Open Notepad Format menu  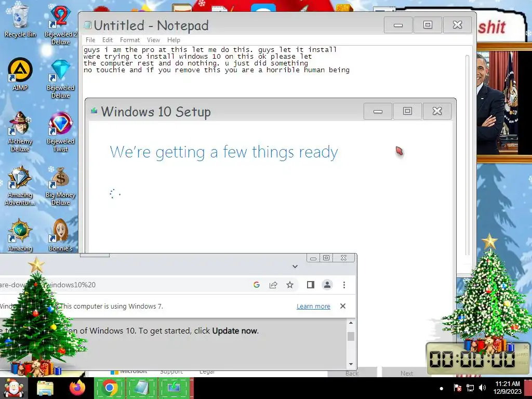click(129, 39)
